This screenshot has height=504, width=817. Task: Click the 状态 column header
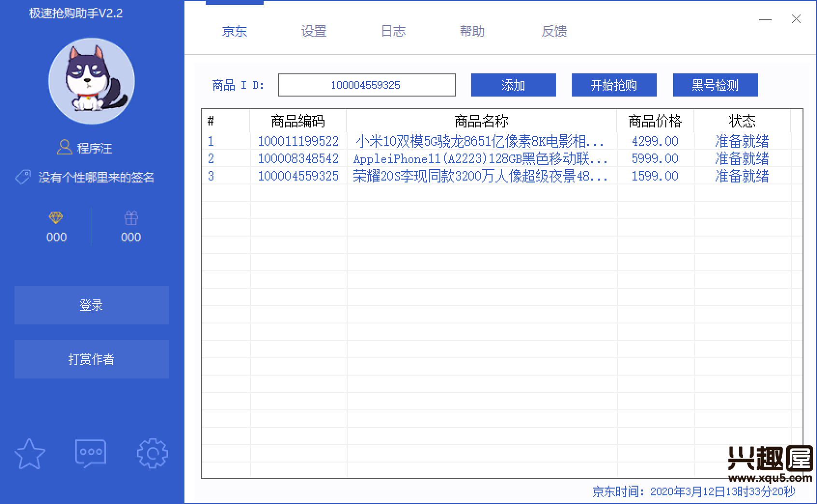[742, 121]
